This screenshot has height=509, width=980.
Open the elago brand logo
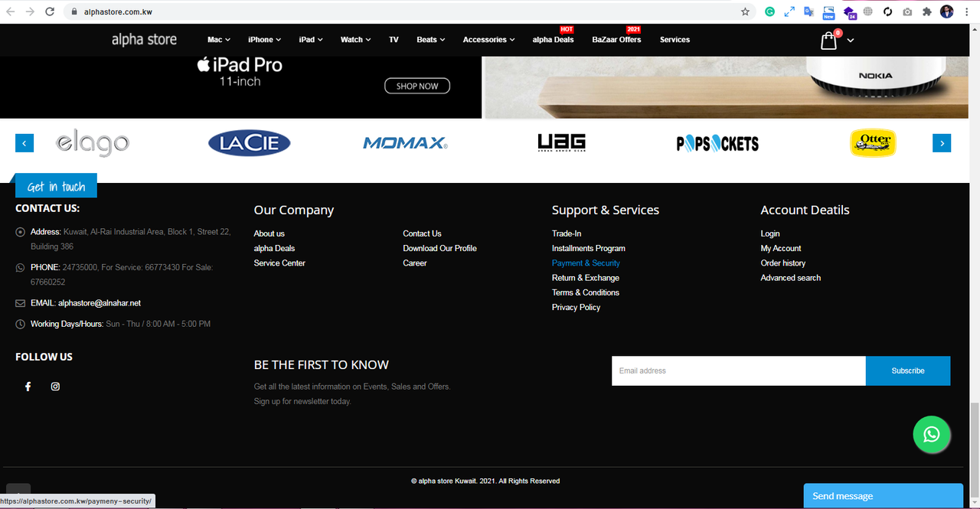93,143
